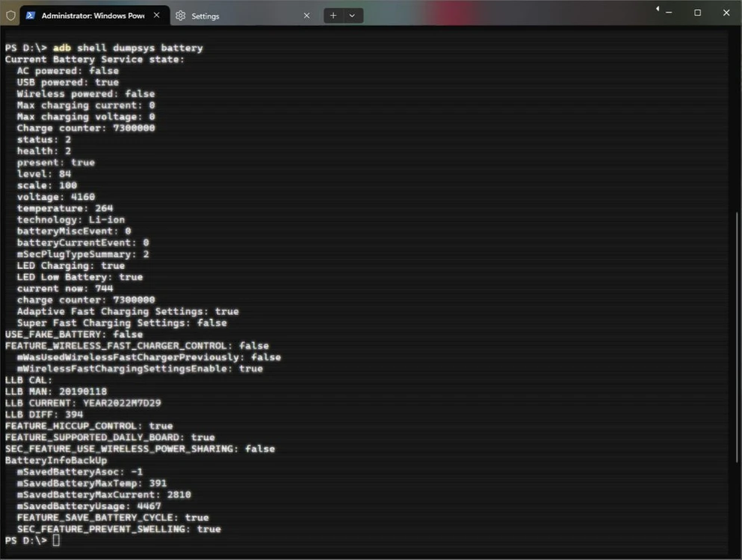Image resolution: width=742 pixels, height=560 pixels.
Task: Click the "USE_FAKE_BATTERY: false" line
Action: click(x=74, y=335)
